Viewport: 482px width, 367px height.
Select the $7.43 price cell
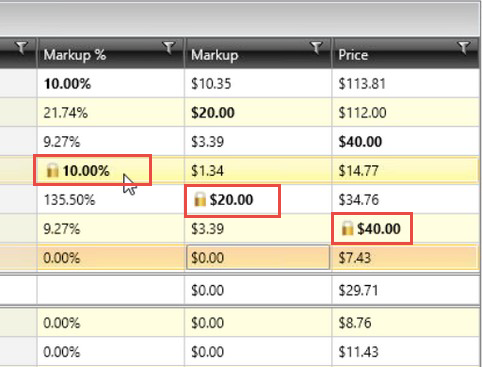pos(406,257)
